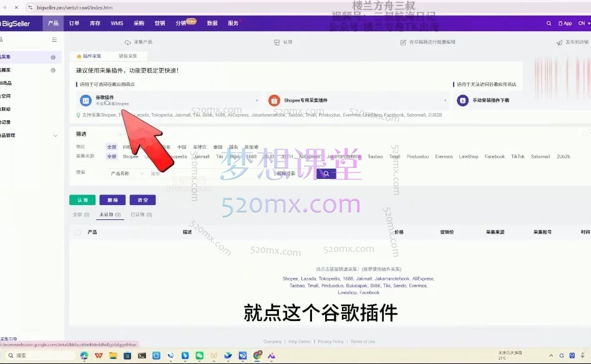The height and width of the screenshot is (364, 591).
Task: Filter region by 菲律宾
Action: pyautogui.click(x=200, y=147)
